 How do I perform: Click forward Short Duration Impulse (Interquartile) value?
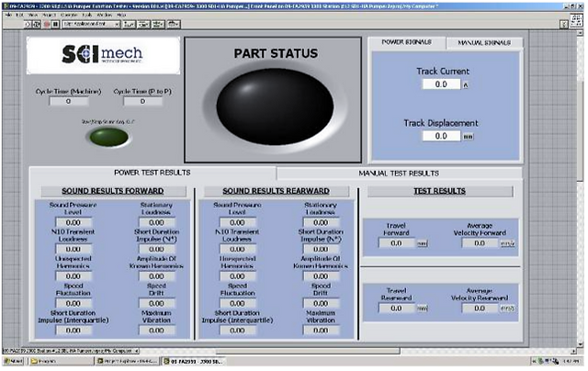(x=73, y=331)
